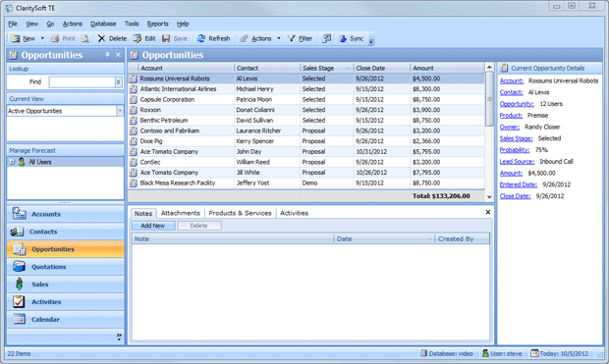Image resolution: width=609 pixels, height=364 pixels.
Task: Sort by the Amount column header
Action: tap(447, 68)
